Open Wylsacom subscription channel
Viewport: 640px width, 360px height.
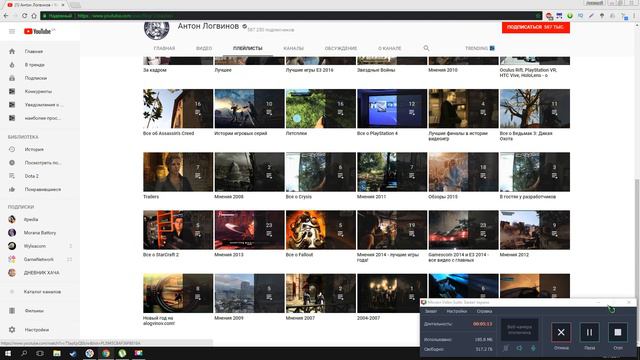pyautogui.click(x=35, y=246)
